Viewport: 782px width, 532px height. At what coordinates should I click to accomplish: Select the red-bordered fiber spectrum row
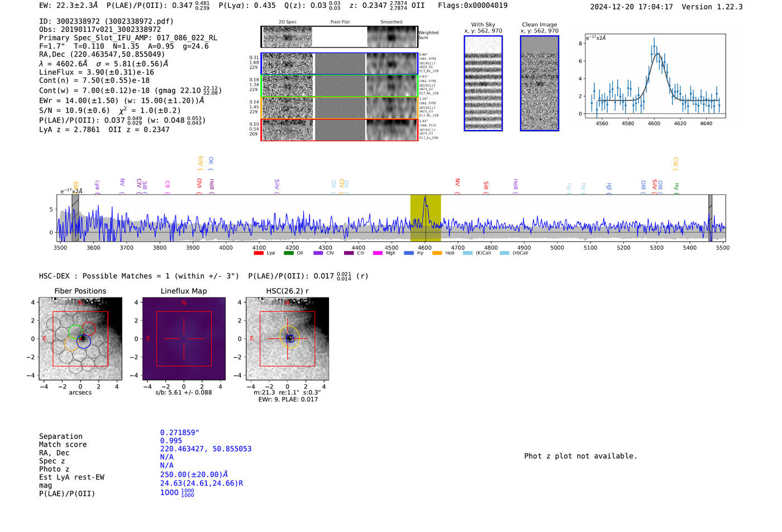click(x=339, y=130)
